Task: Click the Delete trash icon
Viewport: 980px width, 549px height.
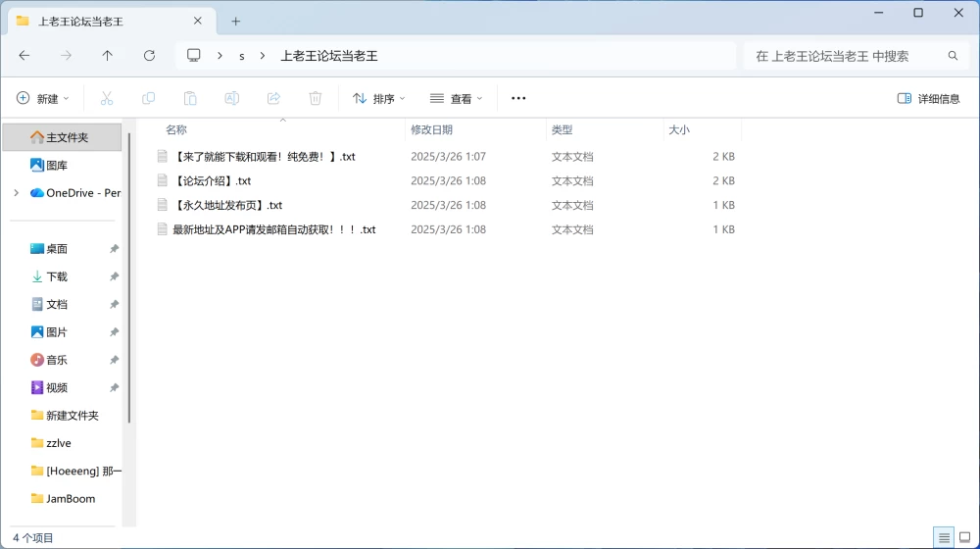Action: (315, 98)
